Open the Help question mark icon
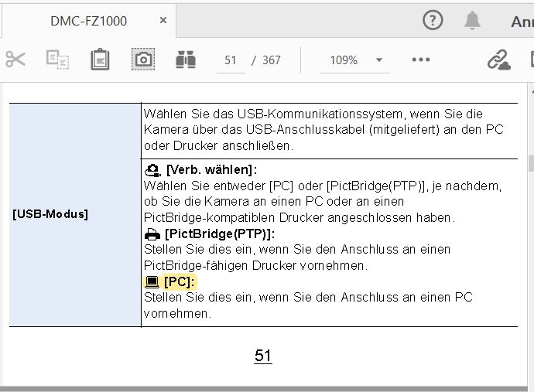 point(433,20)
